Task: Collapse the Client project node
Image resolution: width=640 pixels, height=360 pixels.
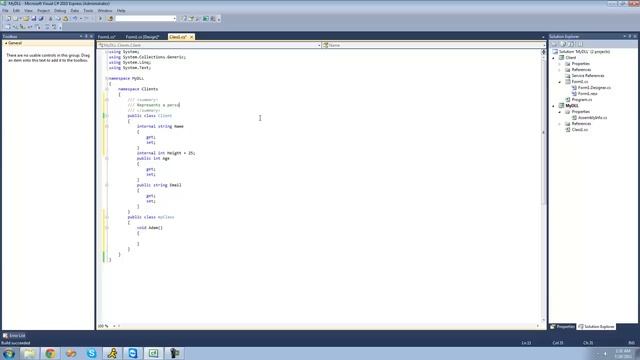Action: click(554, 58)
